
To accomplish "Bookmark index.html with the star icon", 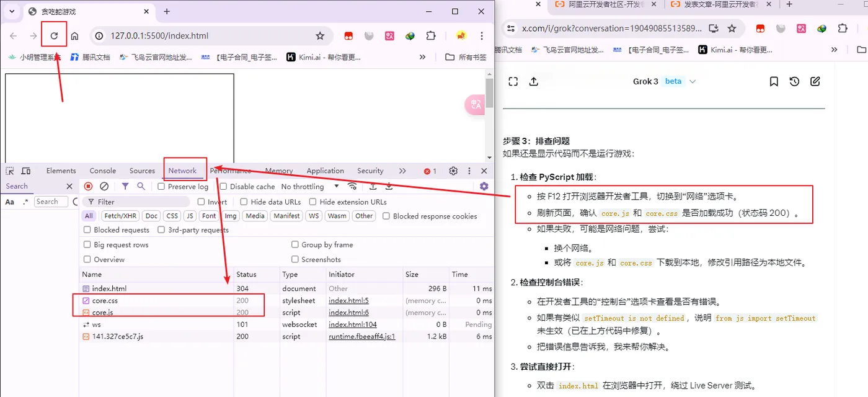I will [320, 36].
